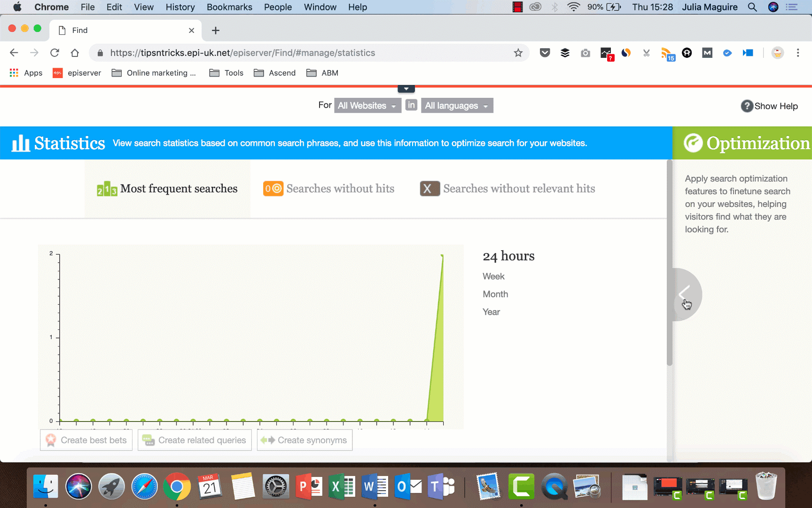The image size is (812, 508).
Task: Switch to Searches without hits tab
Action: pos(328,189)
